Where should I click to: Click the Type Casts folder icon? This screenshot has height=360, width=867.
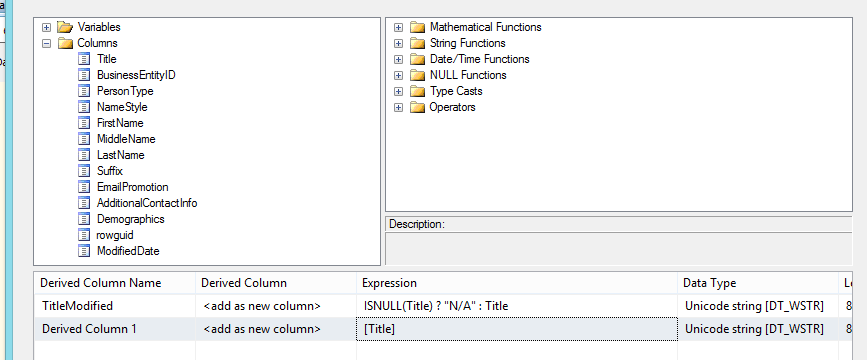click(x=417, y=91)
